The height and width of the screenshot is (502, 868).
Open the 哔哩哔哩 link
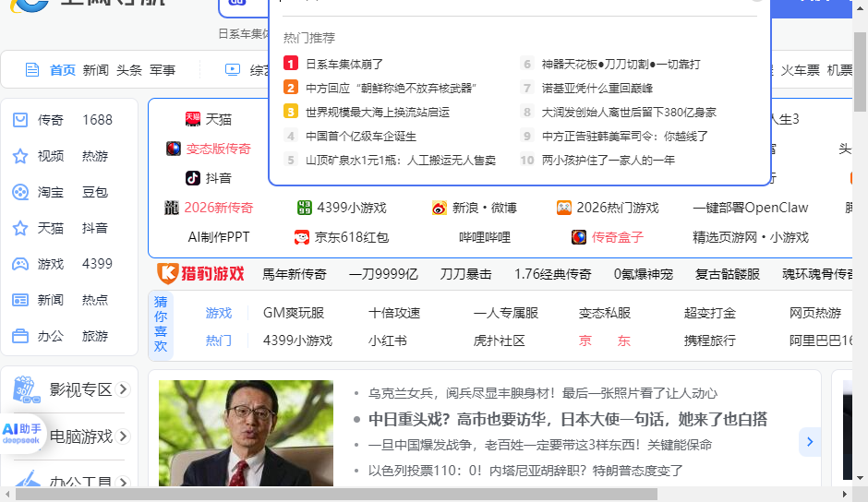(485, 237)
